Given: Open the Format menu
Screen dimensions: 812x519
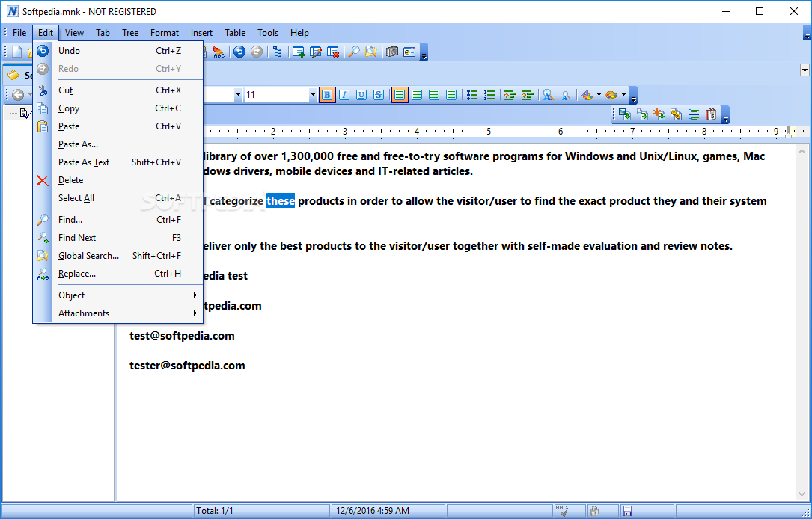Looking at the screenshot, I should [x=165, y=33].
